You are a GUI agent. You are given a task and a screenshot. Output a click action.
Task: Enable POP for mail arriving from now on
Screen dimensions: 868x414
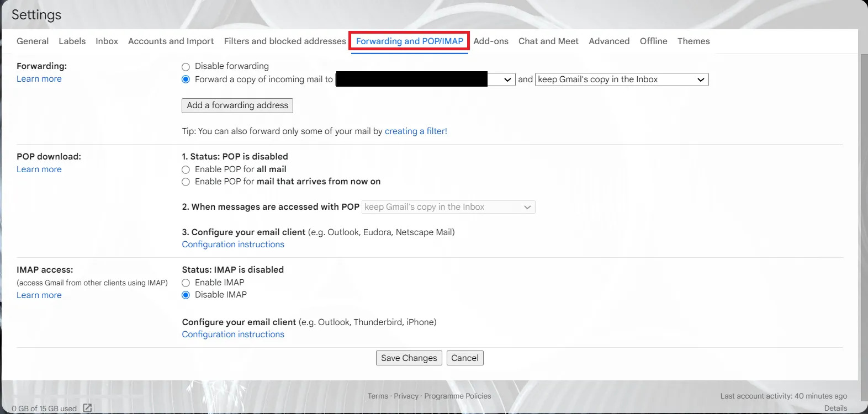tap(186, 182)
